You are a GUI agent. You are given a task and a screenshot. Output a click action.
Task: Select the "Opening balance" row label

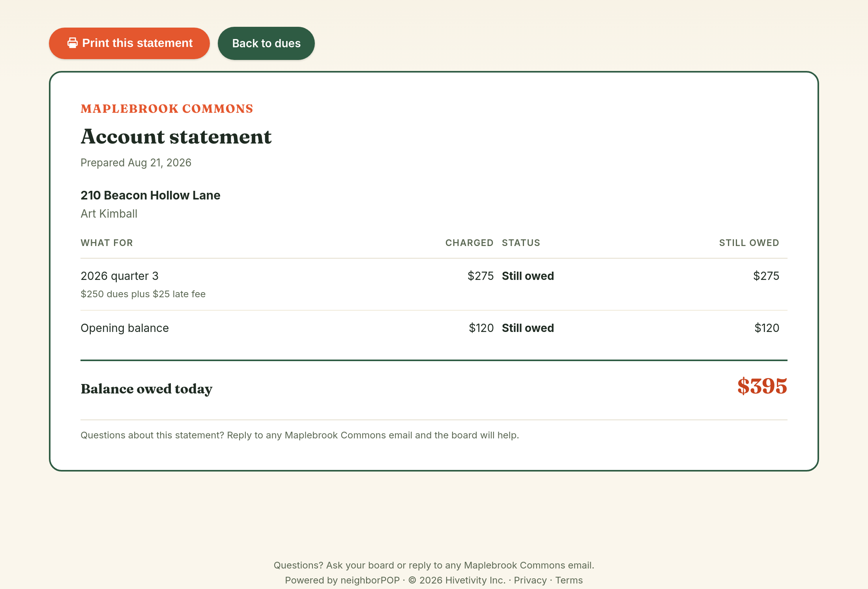pyautogui.click(x=125, y=328)
